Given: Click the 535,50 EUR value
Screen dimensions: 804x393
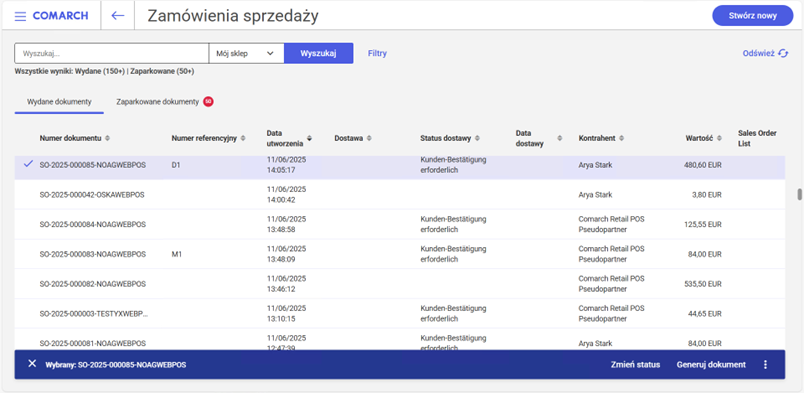Looking at the screenshot, I should pyautogui.click(x=702, y=284).
